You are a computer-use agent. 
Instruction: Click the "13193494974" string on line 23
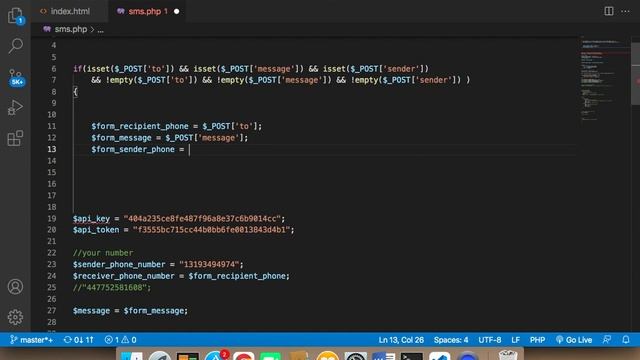coord(209,264)
